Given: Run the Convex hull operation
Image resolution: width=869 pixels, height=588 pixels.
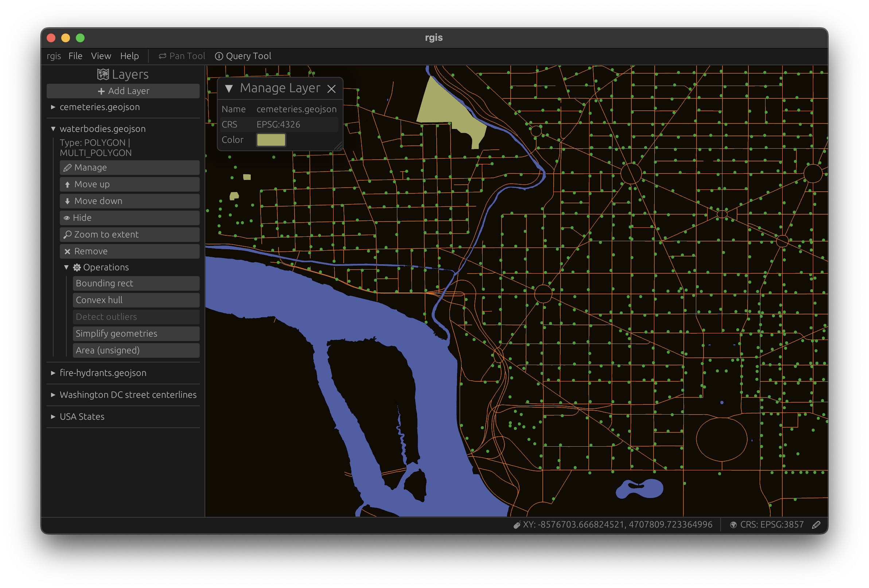Looking at the screenshot, I should [x=136, y=300].
